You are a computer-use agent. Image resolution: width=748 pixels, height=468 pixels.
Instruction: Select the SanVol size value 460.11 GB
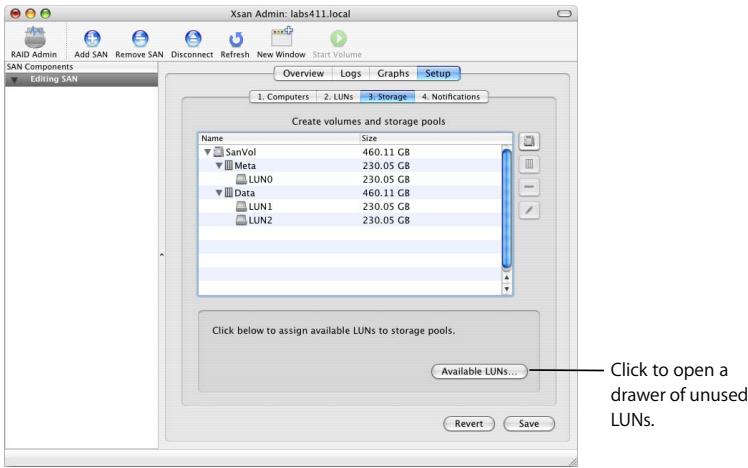pyautogui.click(x=386, y=152)
